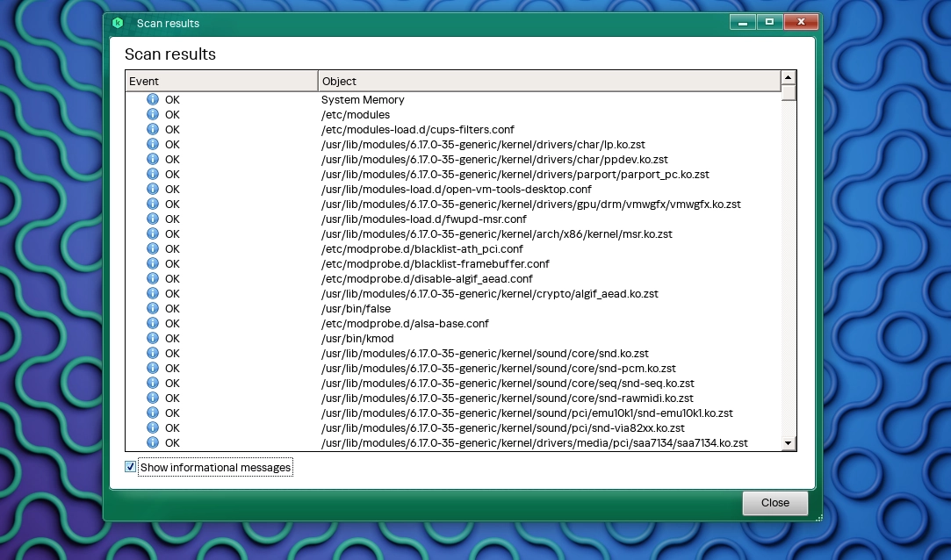Select /etc/modprobe.d/blacklist-framebuffer.conf entry

(x=435, y=263)
